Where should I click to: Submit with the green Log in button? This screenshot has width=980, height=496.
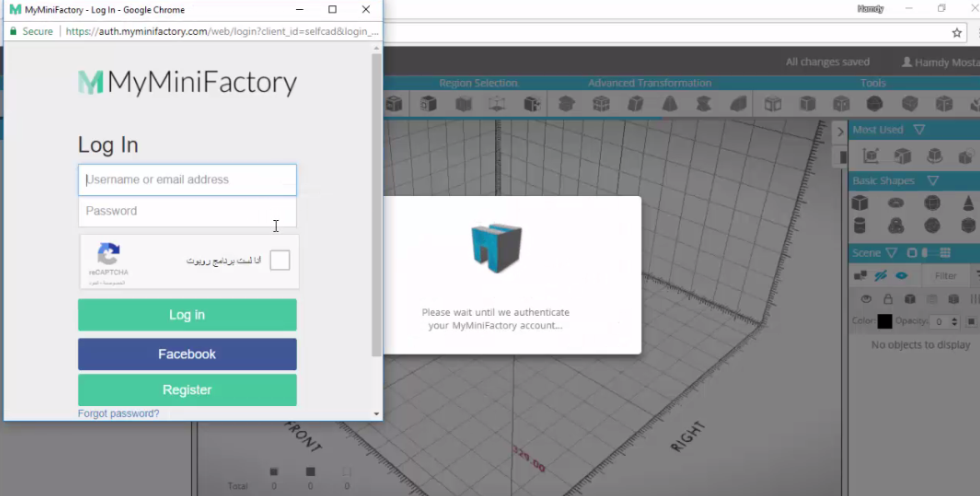click(187, 314)
